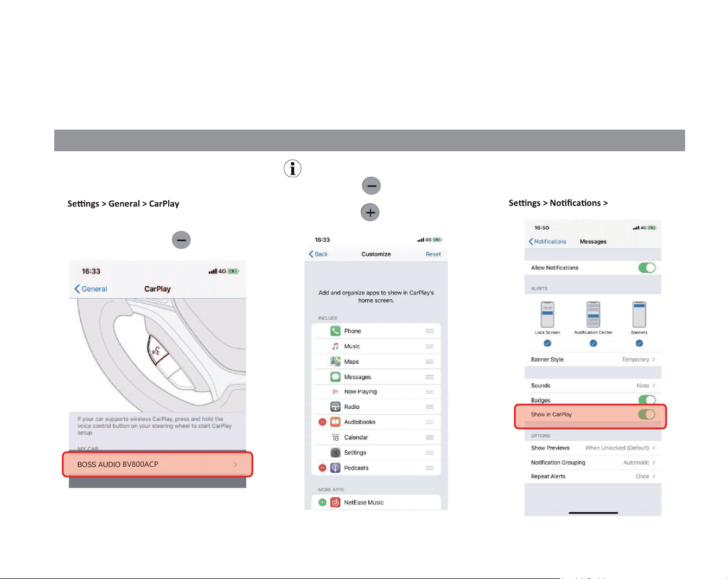
Task: Grab the reorder handle on Maps row
Action: (x=430, y=361)
